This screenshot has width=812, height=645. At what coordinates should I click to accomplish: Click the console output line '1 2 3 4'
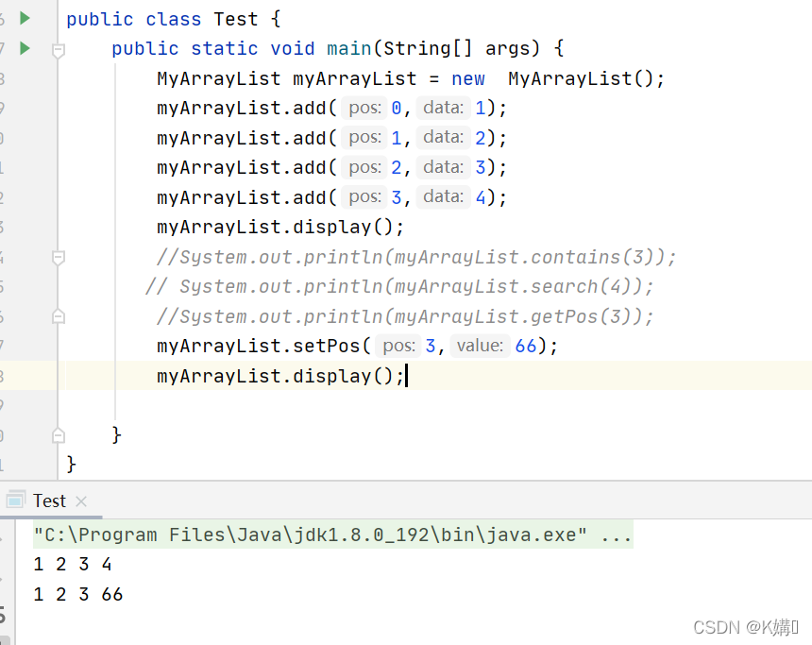[73, 564]
